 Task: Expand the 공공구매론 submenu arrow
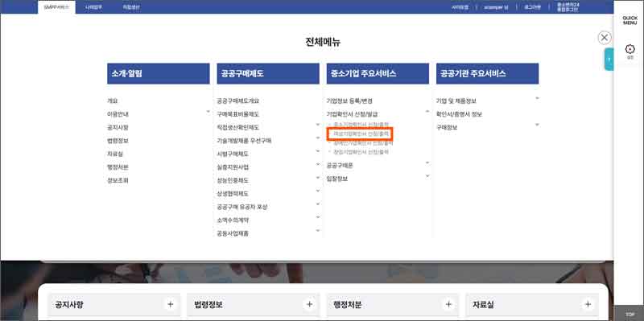[427, 163]
